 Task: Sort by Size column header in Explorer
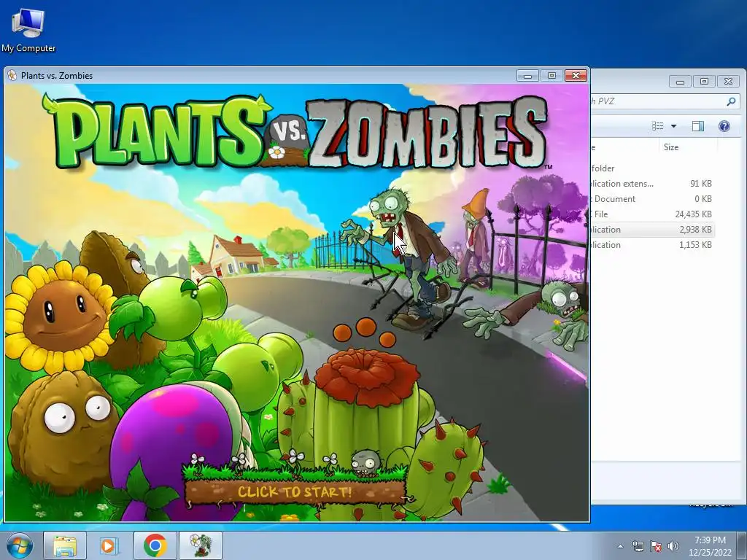pyautogui.click(x=687, y=147)
